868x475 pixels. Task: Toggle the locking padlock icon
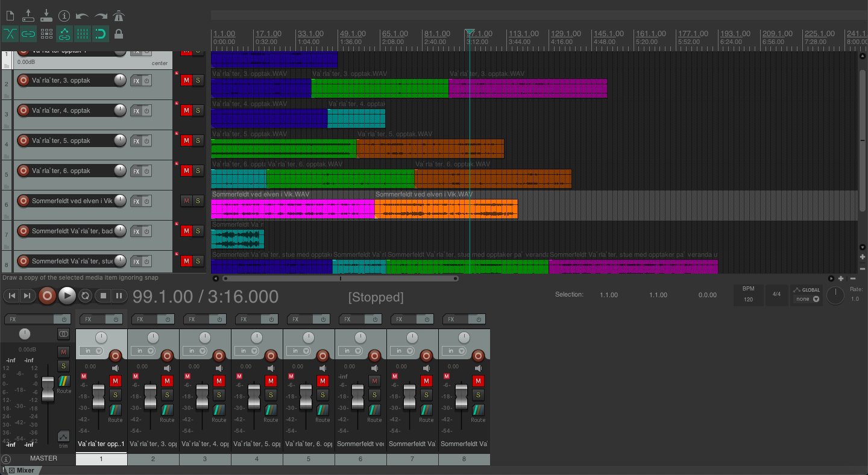119,34
